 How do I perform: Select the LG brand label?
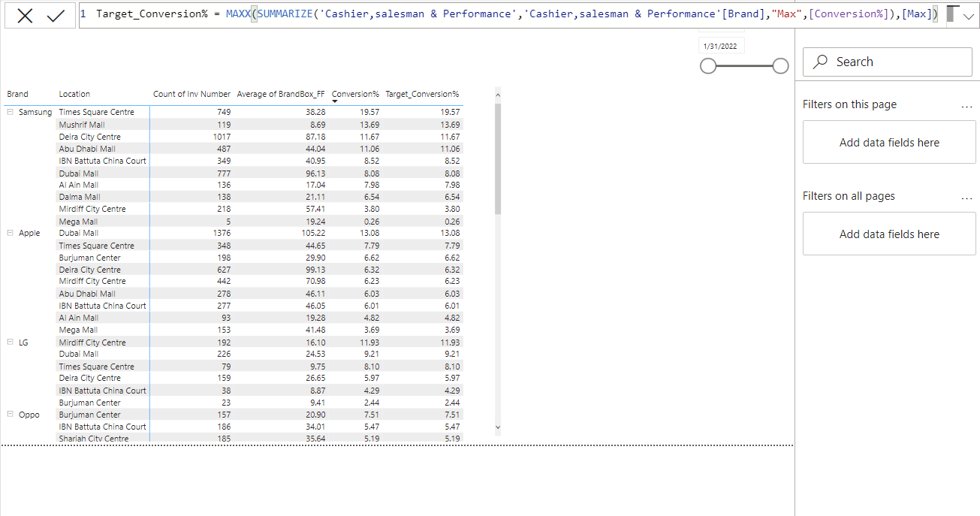tap(23, 342)
